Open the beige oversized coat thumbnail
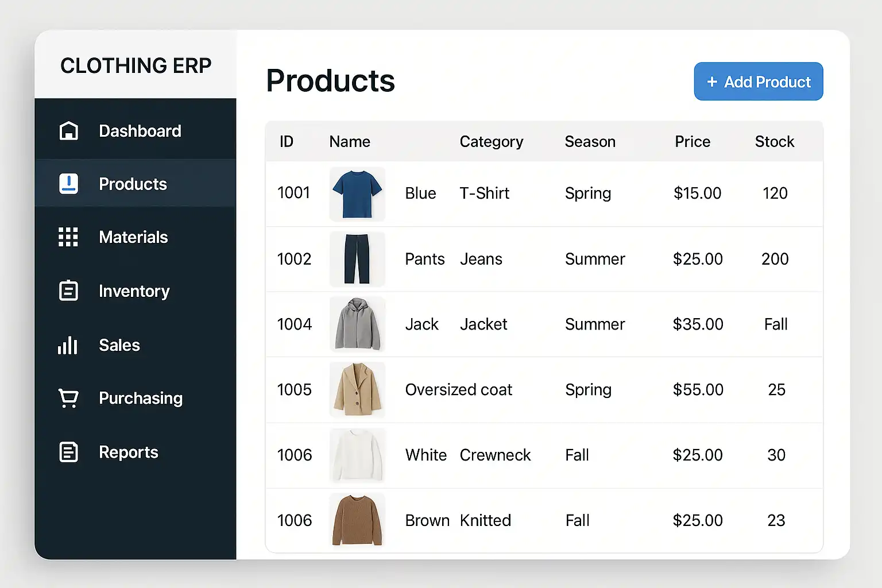This screenshot has width=882, height=588. (x=357, y=389)
